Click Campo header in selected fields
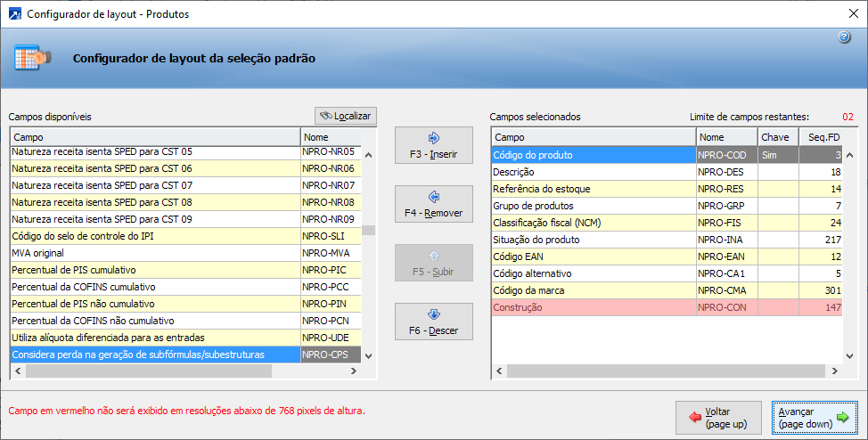 pyautogui.click(x=594, y=137)
